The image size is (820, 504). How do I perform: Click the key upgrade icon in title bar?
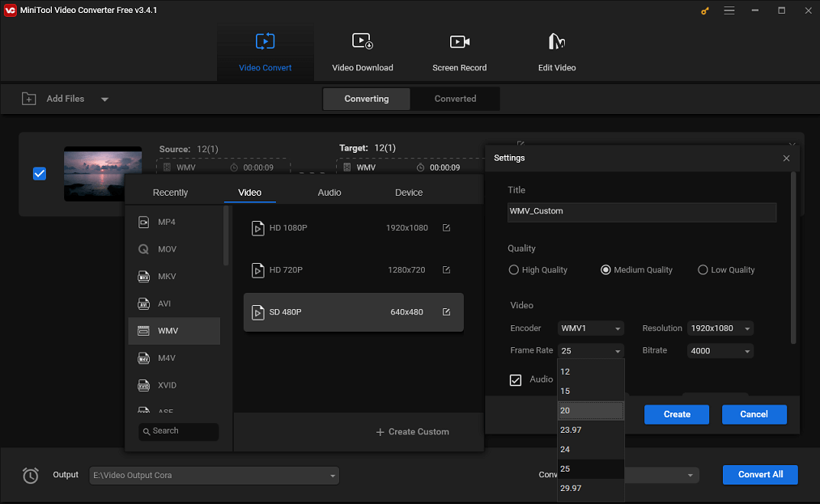point(705,11)
